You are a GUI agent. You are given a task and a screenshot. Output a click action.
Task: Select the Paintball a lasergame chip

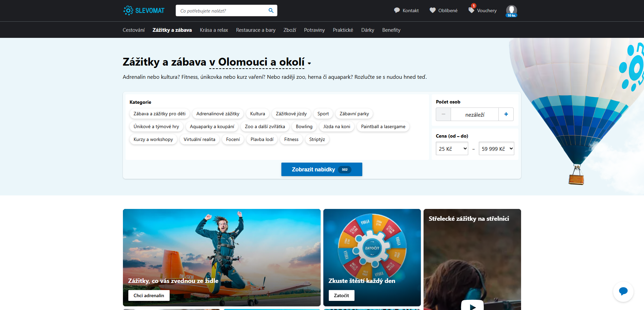383,126
